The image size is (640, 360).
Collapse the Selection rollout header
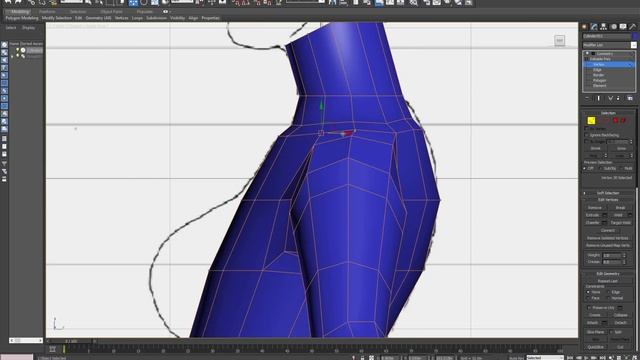(608, 113)
